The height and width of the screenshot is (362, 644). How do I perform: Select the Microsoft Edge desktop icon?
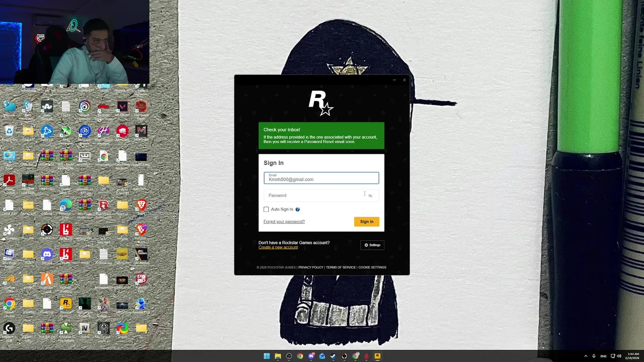[x=66, y=207]
